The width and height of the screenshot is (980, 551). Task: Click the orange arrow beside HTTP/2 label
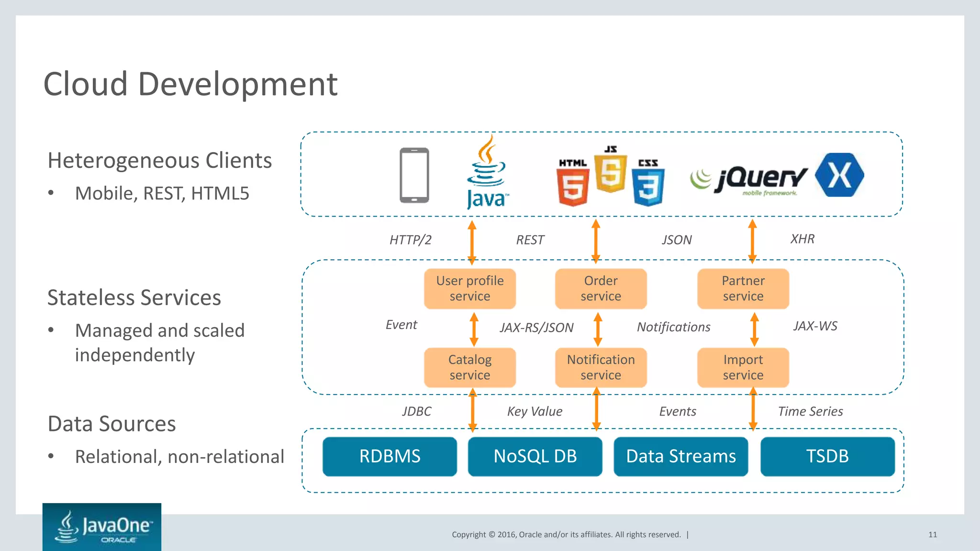pos(472,242)
